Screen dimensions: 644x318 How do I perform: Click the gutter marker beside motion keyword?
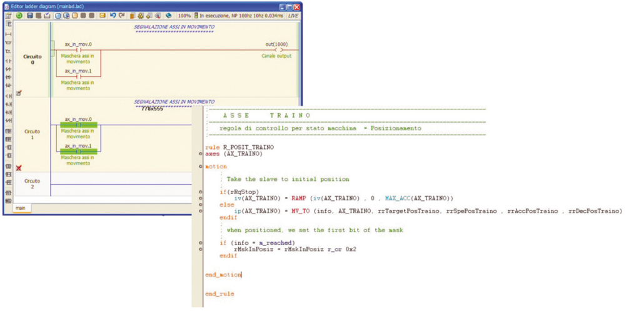click(x=200, y=167)
